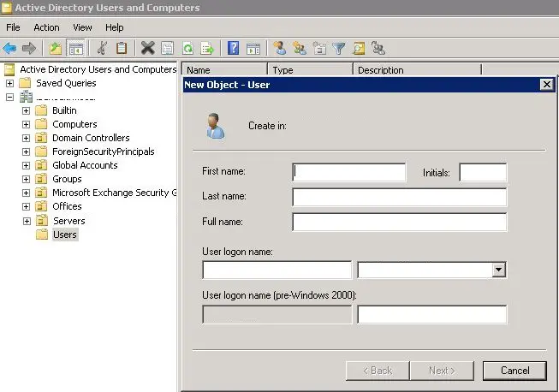Select Active Directory Users and Computers root
Viewport: 559px width, 392px height.
98,69
